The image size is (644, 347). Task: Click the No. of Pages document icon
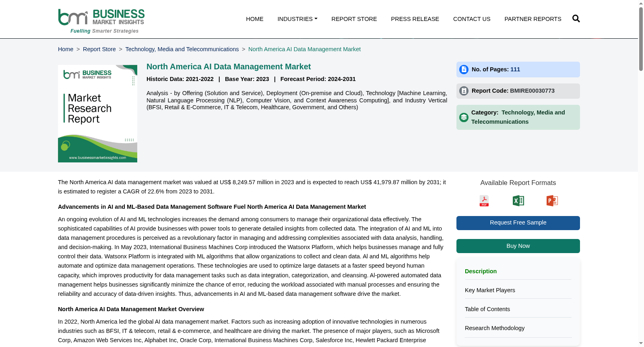pyautogui.click(x=464, y=70)
